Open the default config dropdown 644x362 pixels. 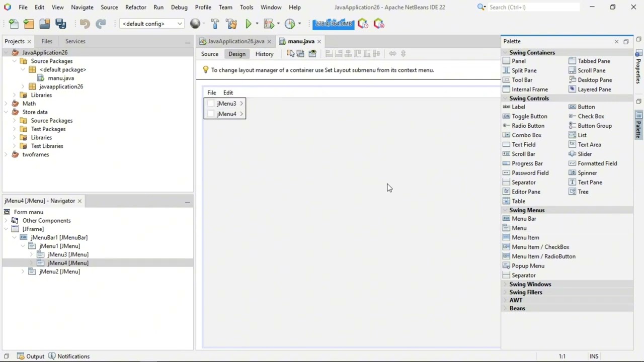click(151, 24)
